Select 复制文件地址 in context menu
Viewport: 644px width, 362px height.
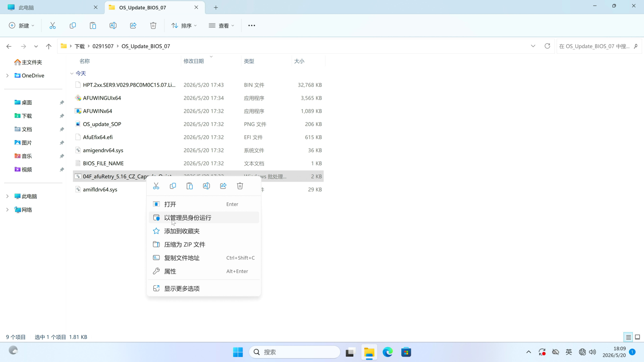pos(204,258)
